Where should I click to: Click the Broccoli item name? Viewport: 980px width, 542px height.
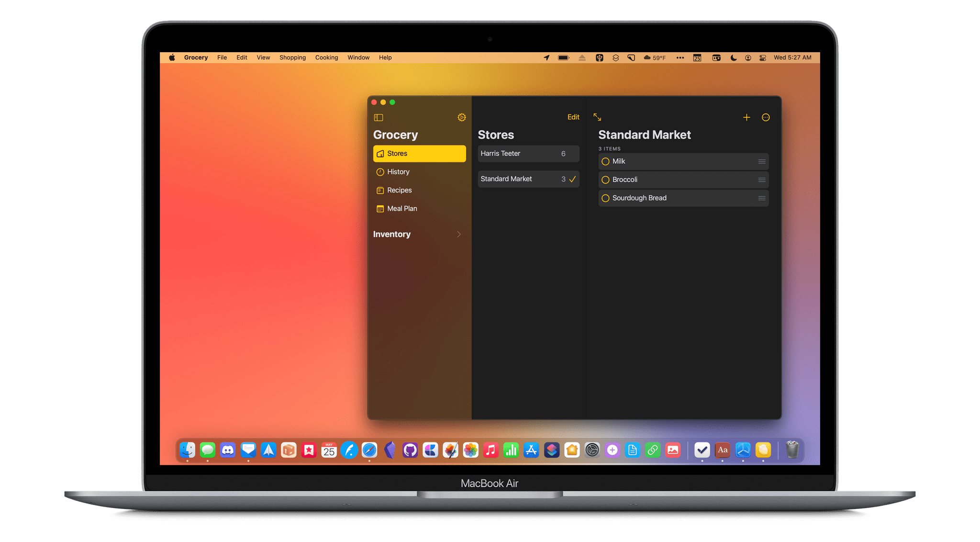tap(625, 180)
